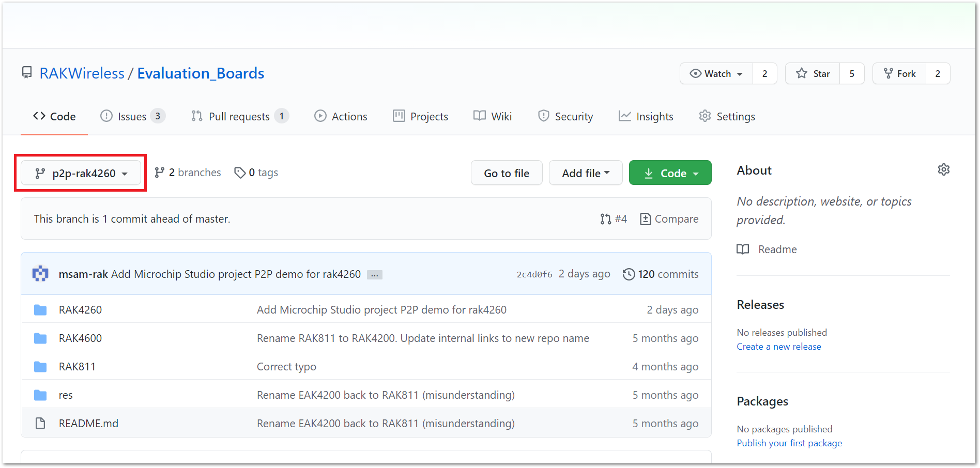Expand the Add file dropdown

586,173
